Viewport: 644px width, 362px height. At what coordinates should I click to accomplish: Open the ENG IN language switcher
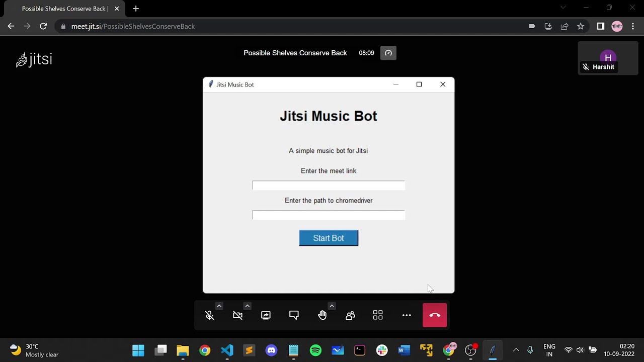549,350
